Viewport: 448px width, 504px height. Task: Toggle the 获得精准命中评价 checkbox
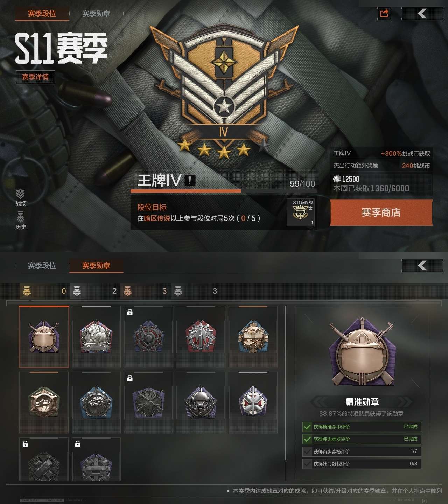307,427
